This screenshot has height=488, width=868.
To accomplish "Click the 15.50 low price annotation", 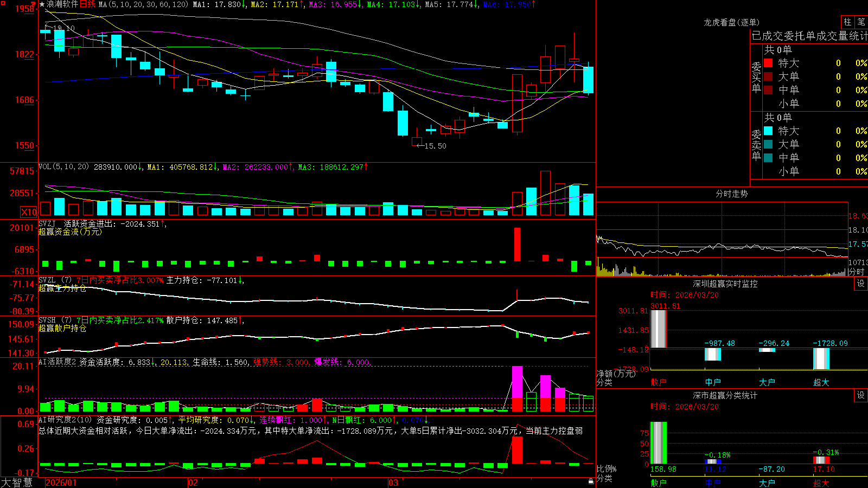I will click(435, 146).
